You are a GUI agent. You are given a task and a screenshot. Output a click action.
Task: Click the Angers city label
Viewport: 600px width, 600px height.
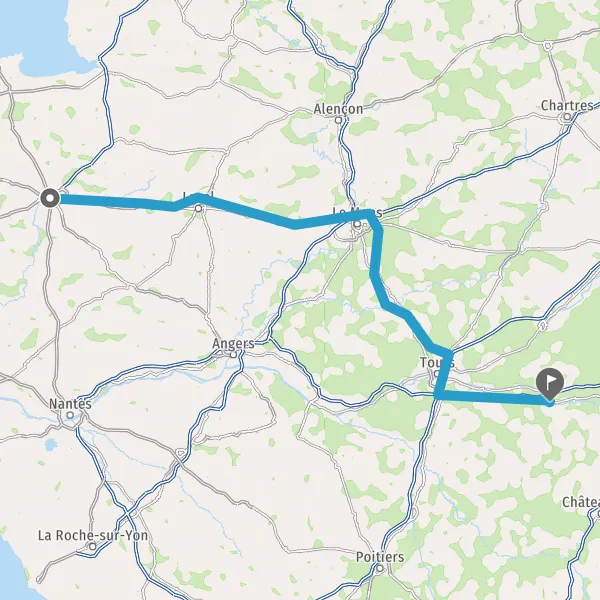233,344
